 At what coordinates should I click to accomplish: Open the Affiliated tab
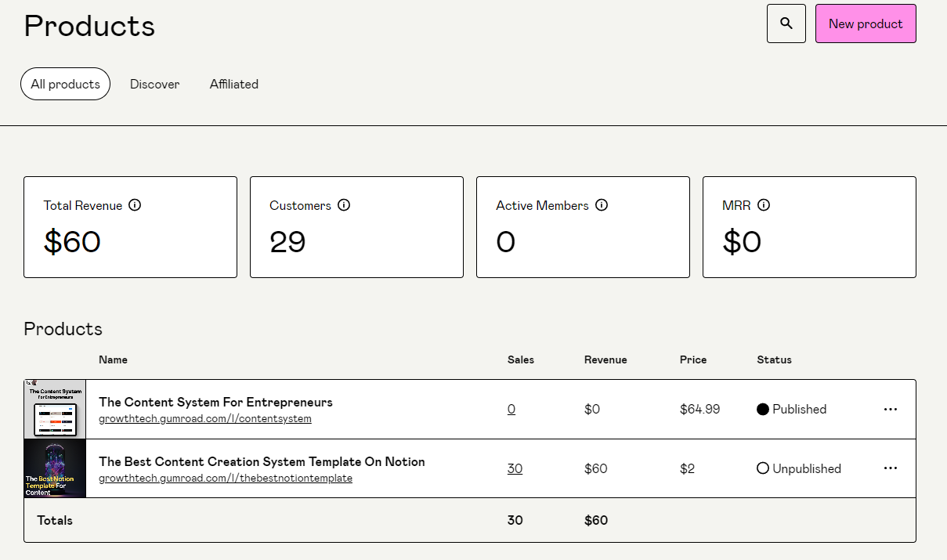point(233,84)
